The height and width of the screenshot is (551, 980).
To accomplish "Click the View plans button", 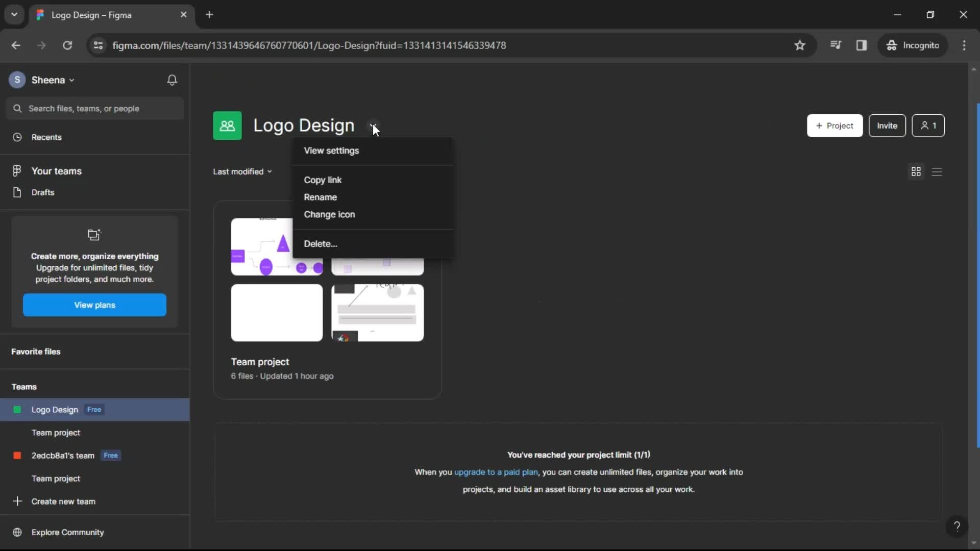I will [94, 305].
